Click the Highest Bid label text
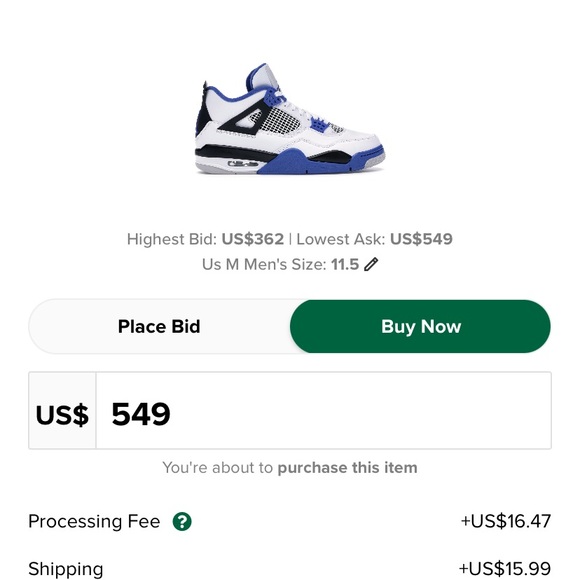Screen dimensions: 580x580 point(172,239)
